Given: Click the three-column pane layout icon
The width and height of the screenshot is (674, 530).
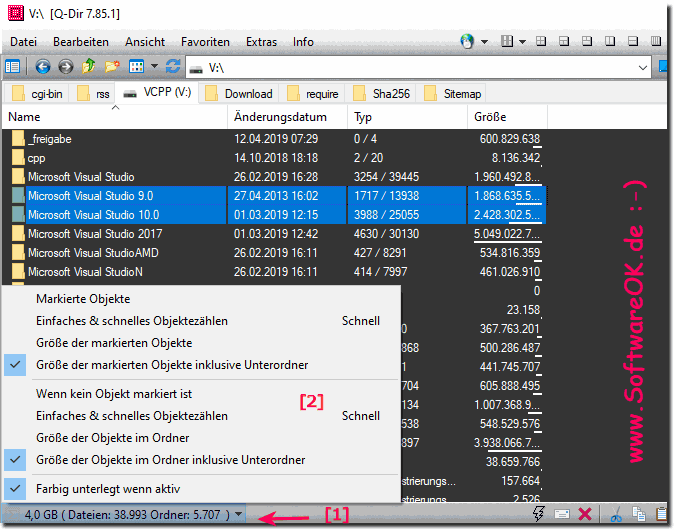Looking at the screenshot, I should click(507, 41).
